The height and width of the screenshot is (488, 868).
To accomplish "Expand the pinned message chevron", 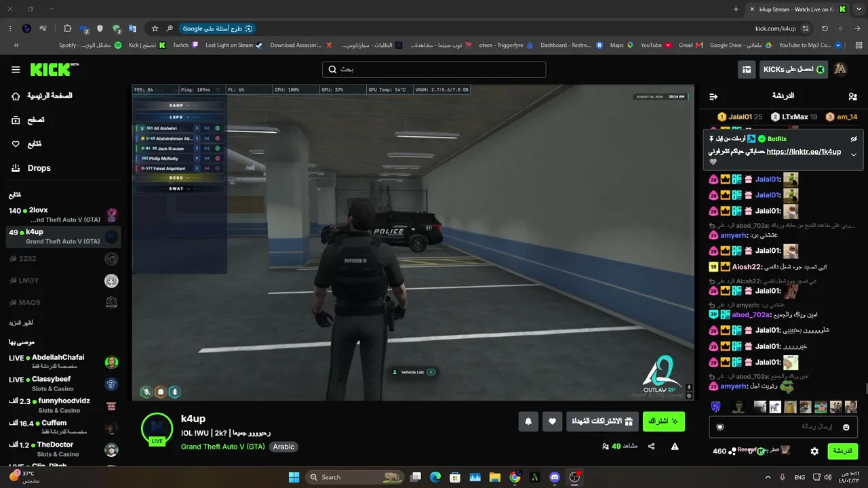I will point(853,155).
